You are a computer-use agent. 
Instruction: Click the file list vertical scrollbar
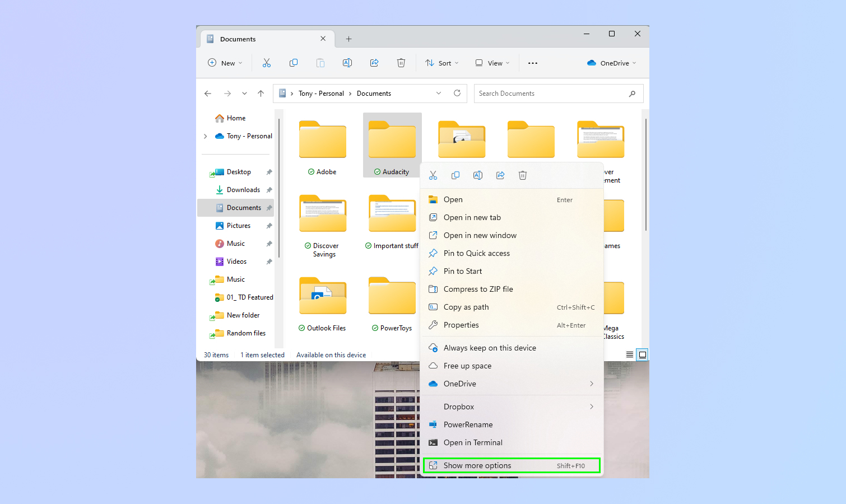coord(646,175)
